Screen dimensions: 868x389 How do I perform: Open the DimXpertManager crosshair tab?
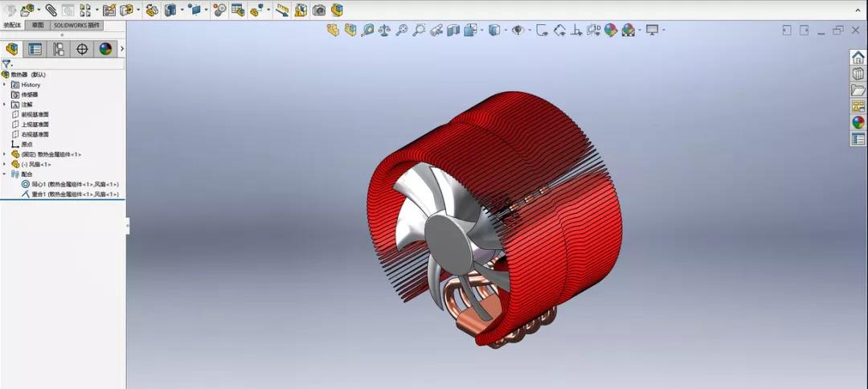tap(82, 49)
